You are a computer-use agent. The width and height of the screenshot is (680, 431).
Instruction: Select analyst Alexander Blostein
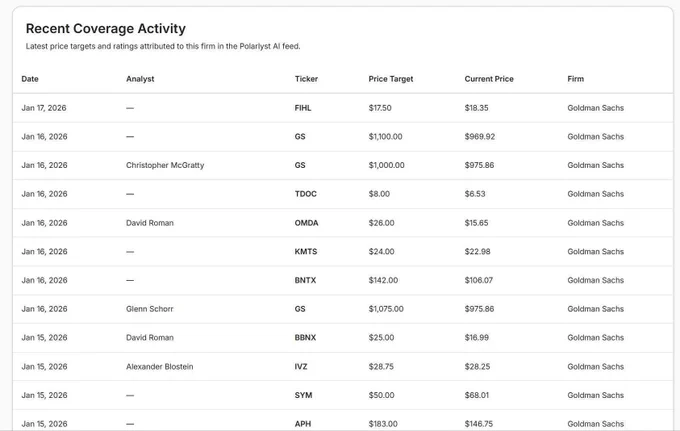coord(160,366)
